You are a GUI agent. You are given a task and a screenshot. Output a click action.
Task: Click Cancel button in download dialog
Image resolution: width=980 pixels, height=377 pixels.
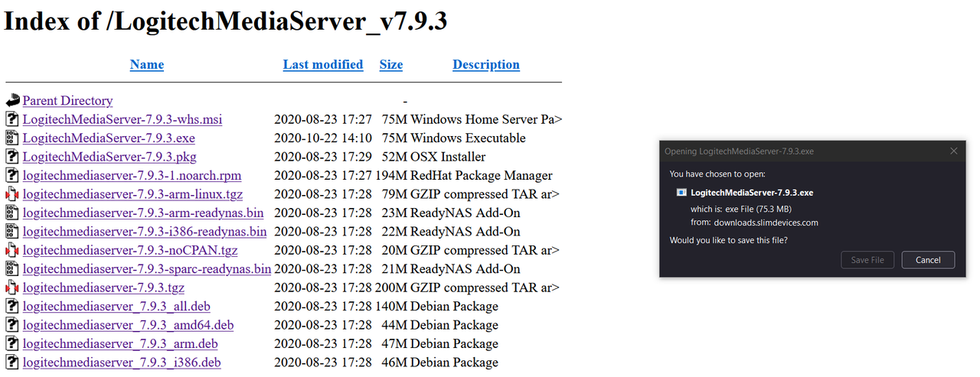pos(928,260)
